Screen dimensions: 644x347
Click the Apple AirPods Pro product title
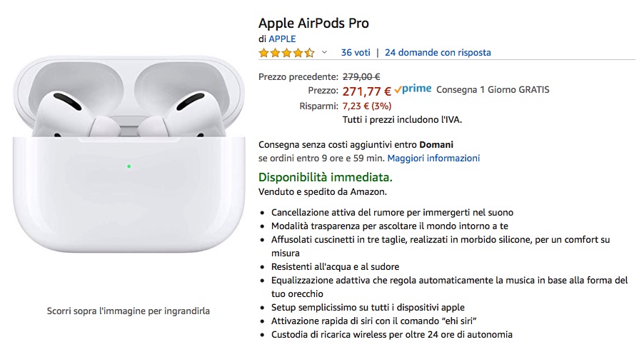click(x=313, y=23)
